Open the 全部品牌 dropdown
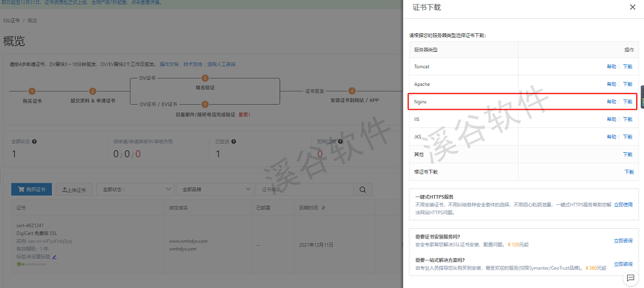 (215, 189)
